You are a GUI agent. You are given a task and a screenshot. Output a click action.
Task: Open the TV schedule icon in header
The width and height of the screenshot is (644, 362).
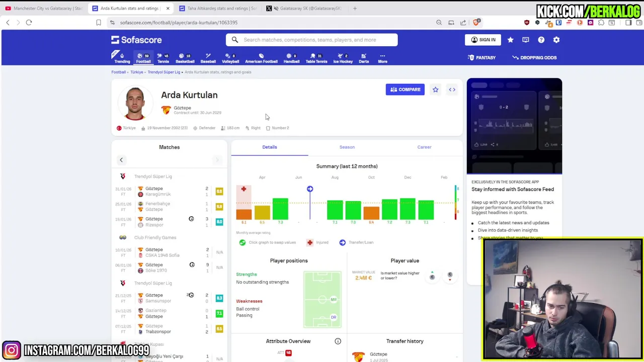tap(526, 40)
